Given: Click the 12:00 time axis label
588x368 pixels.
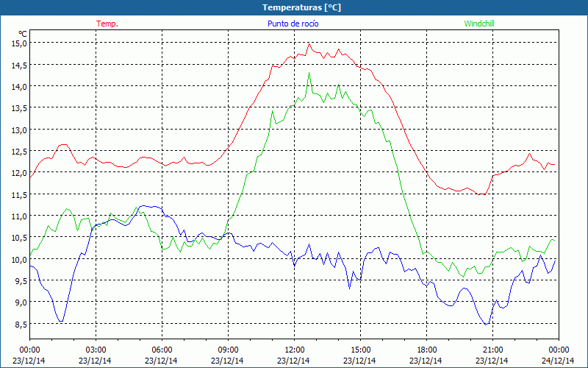Looking at the screenshot, I should tap(294, 350).
